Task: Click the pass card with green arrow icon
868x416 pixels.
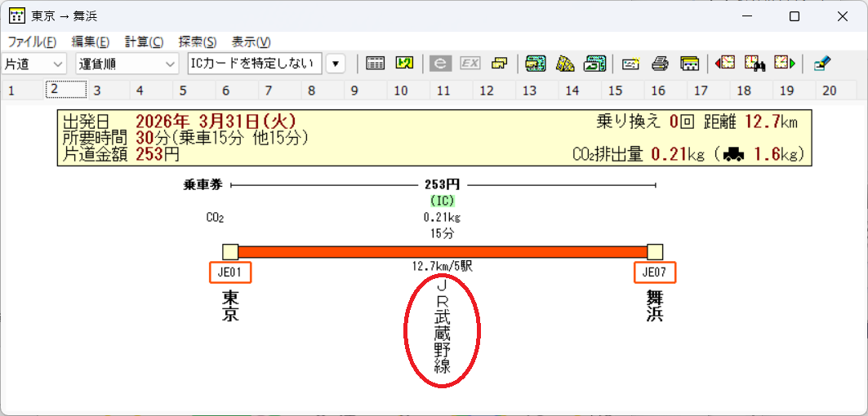Action: (x=594, y=64)
